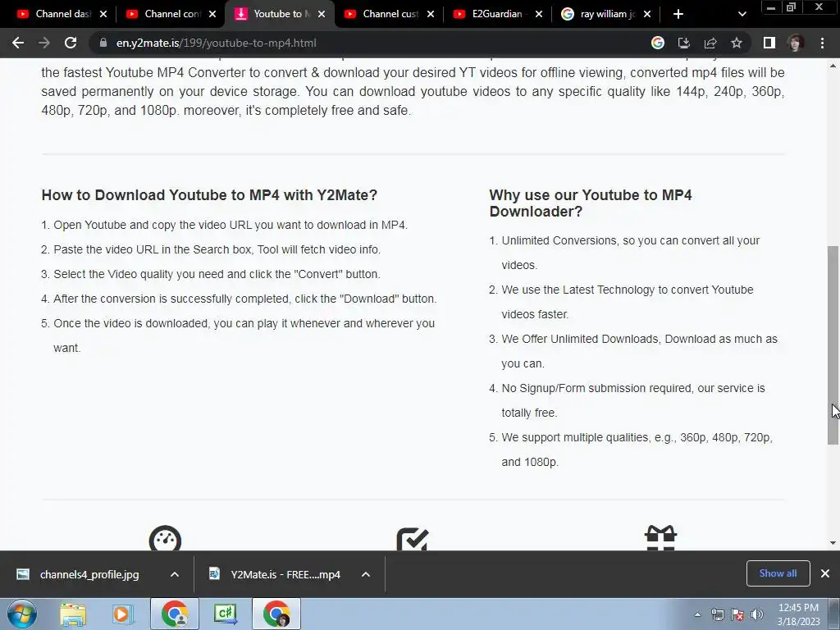Image resolution: width=840 pixels, height=630 pixels.
Task: Click the step 'Paste the video URL' text
Action: (x=217, y=249)
